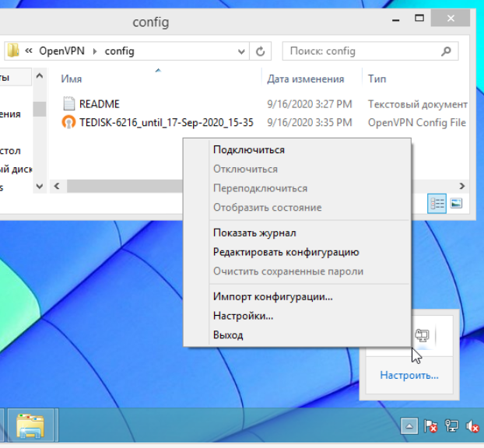Viewport: 484px width, 448px height.
Task: Select Импорт конфигурации menu entry
Action: point(272,296)
